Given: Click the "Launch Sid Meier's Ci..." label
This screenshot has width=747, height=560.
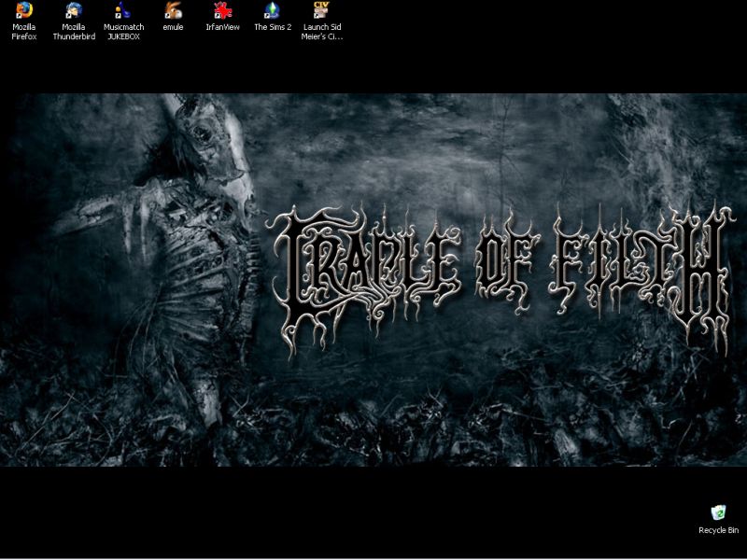Looking at the screenshot, I should tap(322, 32).
